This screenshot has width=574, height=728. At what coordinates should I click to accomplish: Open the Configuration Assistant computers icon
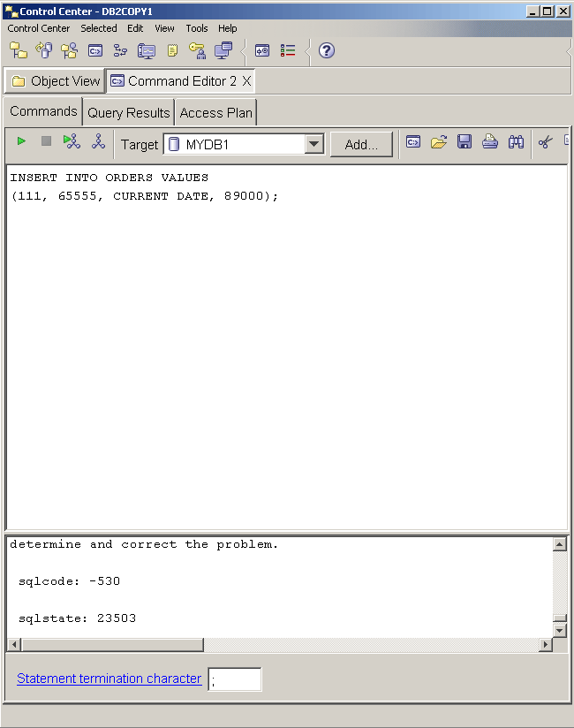223,50
